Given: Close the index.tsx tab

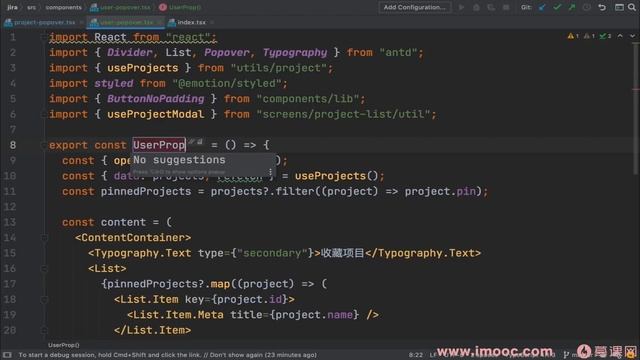Looking at the screenshot, I should point(212,22).
